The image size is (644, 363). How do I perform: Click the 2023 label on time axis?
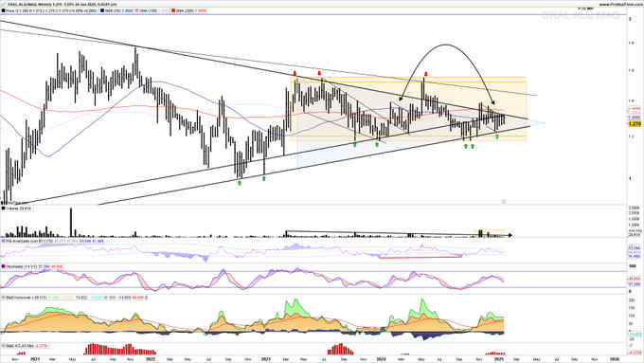coord(266,359)
